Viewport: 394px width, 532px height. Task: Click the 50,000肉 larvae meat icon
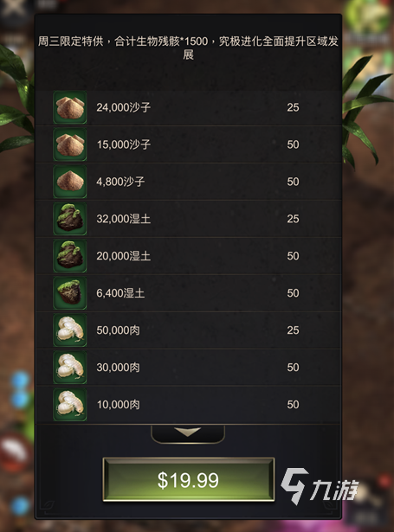point(70,330)
